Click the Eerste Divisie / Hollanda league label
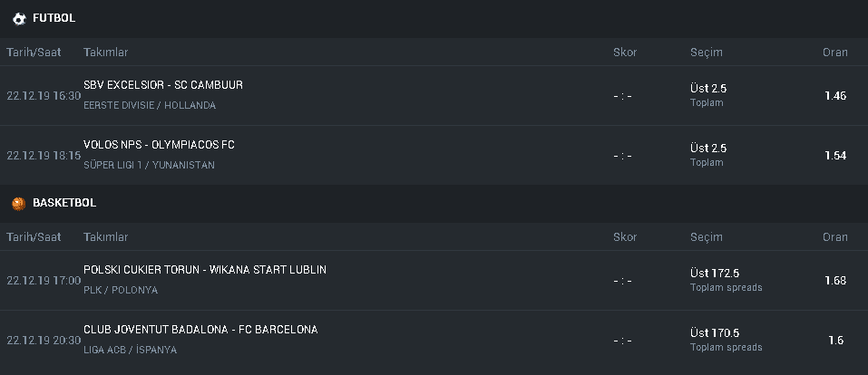The height and width of the screenshot is (375, 868). point(150,105)
